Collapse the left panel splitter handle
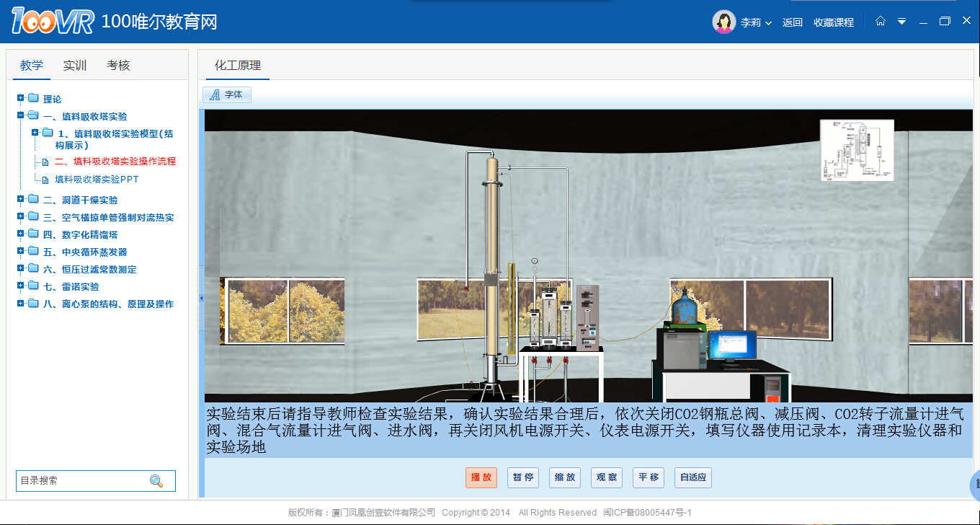Image resolution: width=980 pixels, height=525 pixels. coord(201,298)
